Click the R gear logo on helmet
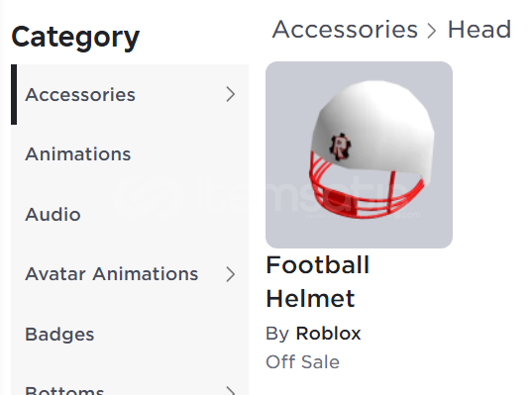 [341, 147]
